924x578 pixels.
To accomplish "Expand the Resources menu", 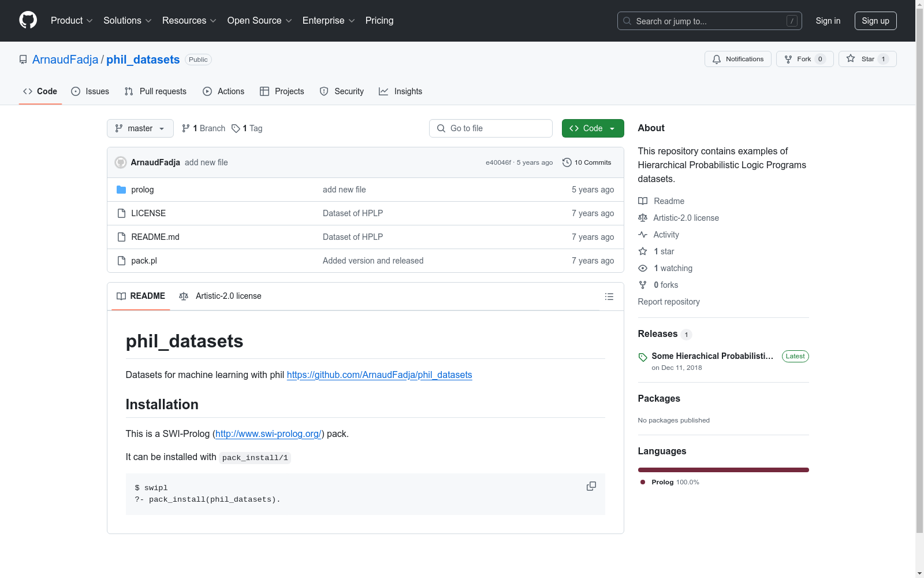I will (x=189, y=21).
